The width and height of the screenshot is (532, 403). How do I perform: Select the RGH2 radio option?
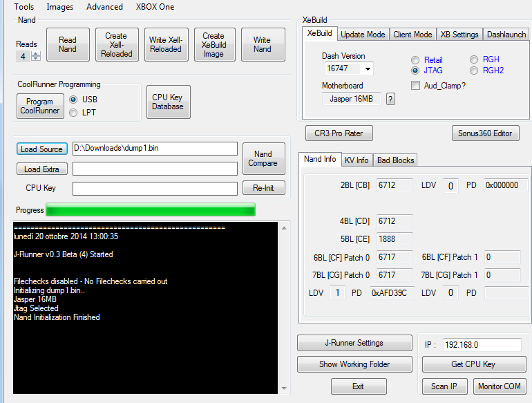pos(474,71)
